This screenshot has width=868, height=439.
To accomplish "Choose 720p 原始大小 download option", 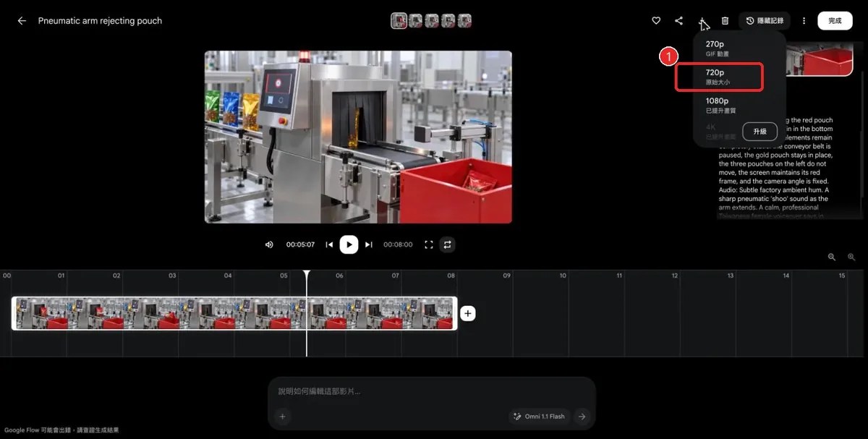I will [719, 77].
